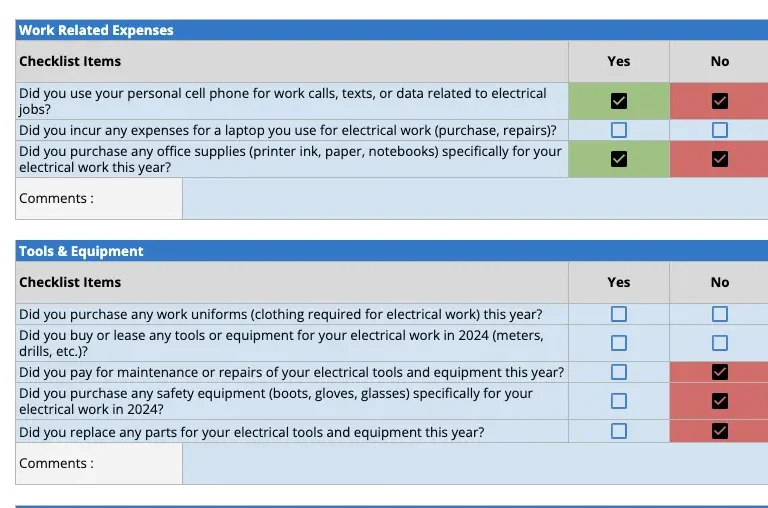
Task: Select the Work Related Expenses section header
Action: [96, 30]
